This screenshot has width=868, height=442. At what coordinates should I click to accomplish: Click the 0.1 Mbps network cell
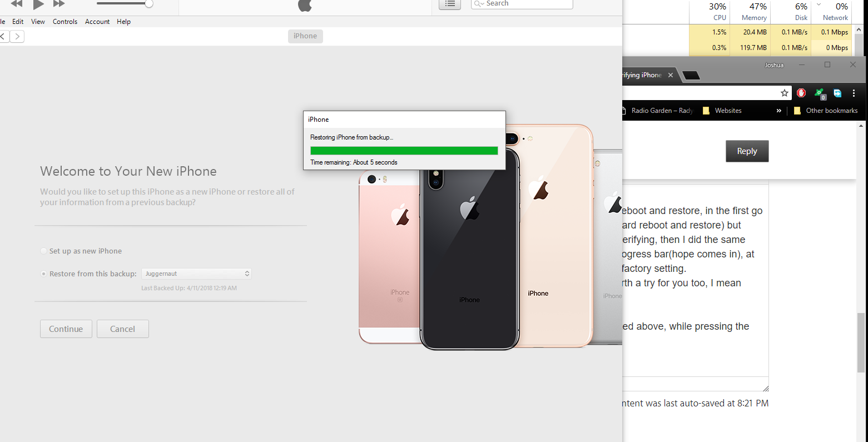[x=830, y=32]
